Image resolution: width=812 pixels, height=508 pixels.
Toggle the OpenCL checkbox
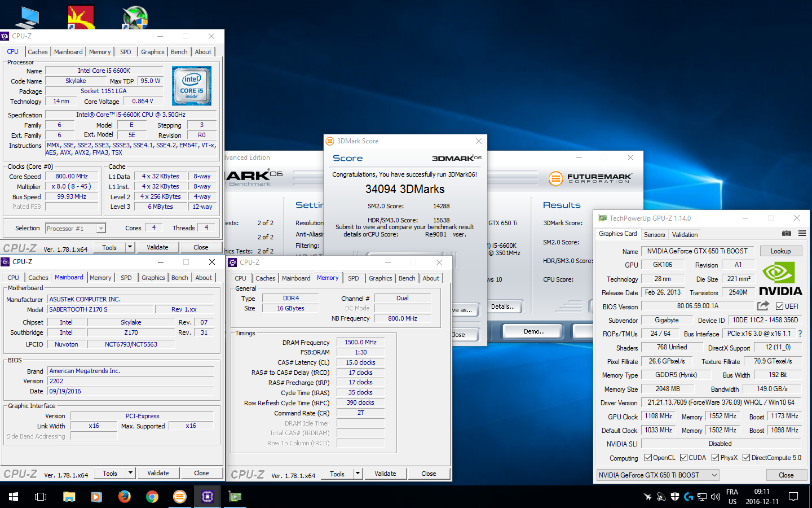(x=648, y=458)
